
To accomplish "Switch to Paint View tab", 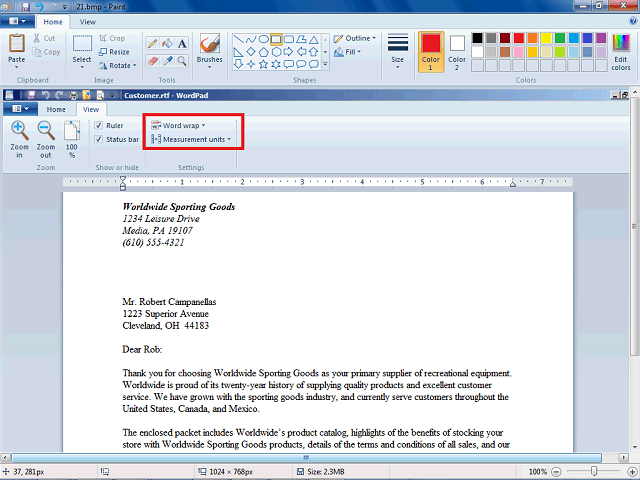I will [x=88, y=22].
